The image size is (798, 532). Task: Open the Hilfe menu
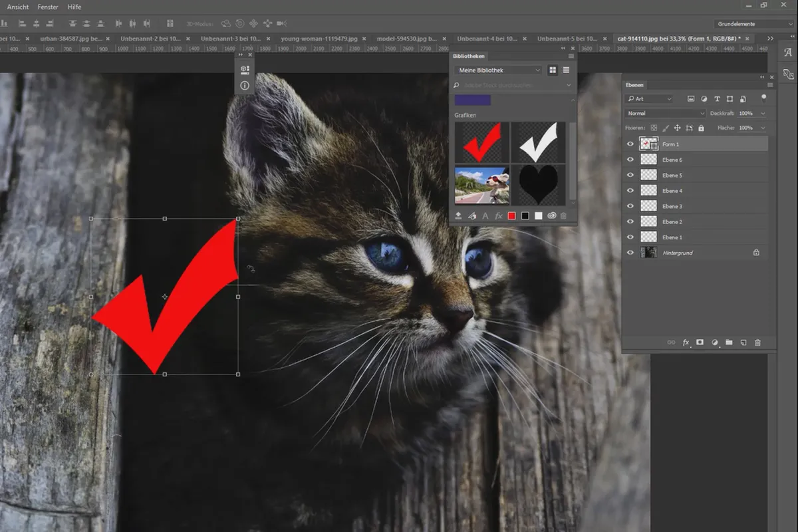(74, 7)
